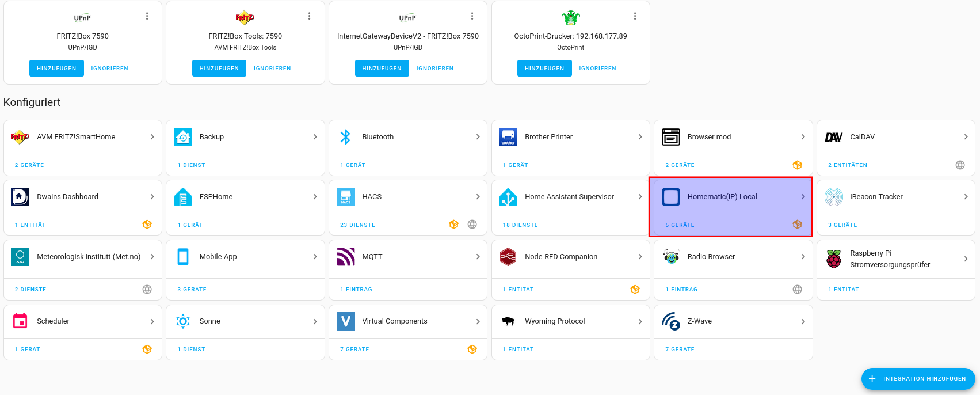Click the Z-Wave integration icon
Screen dimensions: 980x395
[671, 321]
